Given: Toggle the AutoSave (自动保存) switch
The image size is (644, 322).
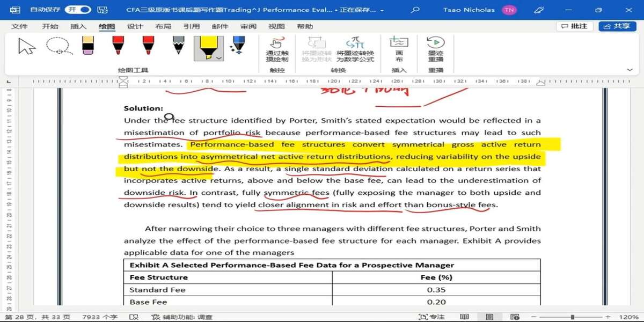Looking at the screenshot, I should click(x=78, y=10).
